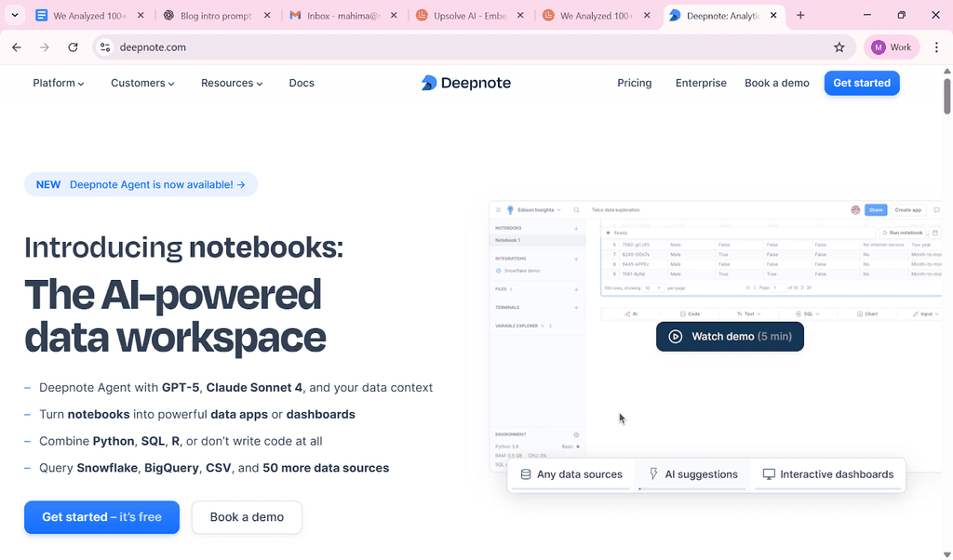
Task: Click the Get started – it's free button
Action: point(101,517)
